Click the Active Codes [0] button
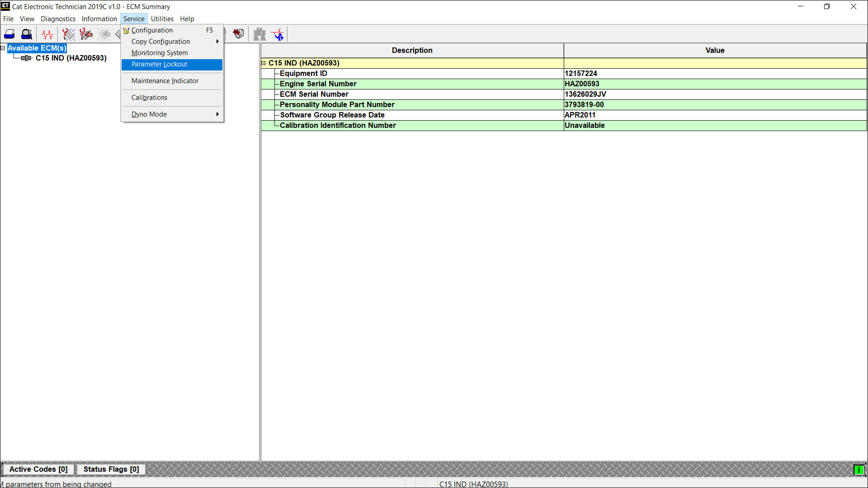 pos(38,469)
